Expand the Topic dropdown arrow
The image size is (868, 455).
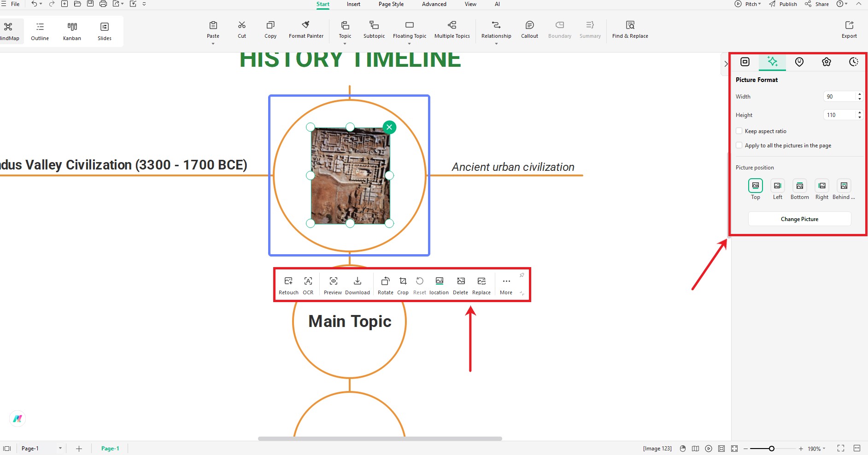tap(345, 44)
